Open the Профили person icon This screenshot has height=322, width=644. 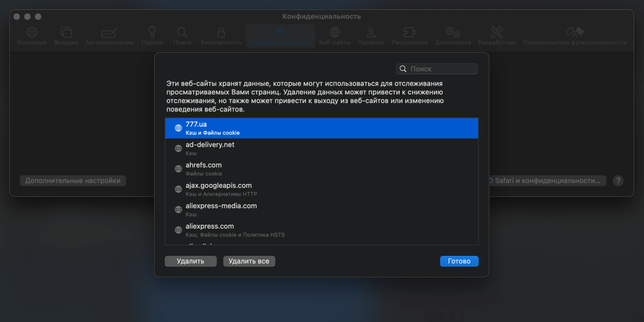(371, 33)
